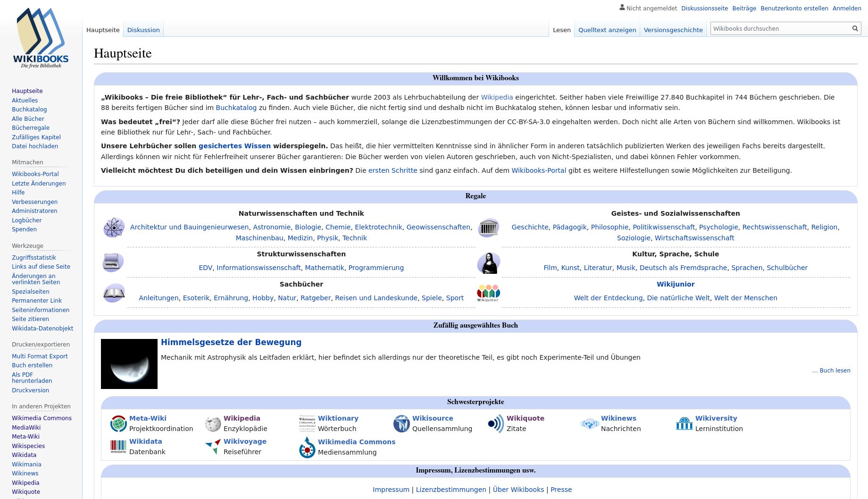Click the Wikipedia puzzle globe icon
868x499 pixels.
(213, 423)
